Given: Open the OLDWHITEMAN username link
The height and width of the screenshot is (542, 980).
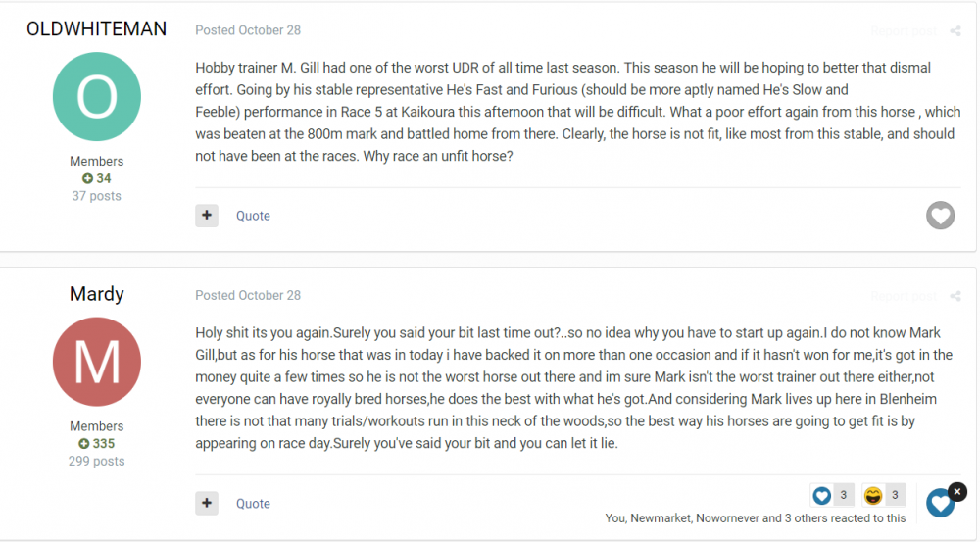Looking at the screenshot, I should tap(97, 28).
